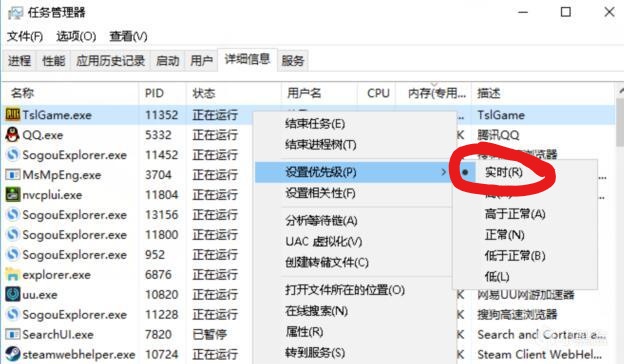Click the Task Manager title bar icon
Image resolution: width=624 pixels, height=364 pixels.
[x=15, y=13]
